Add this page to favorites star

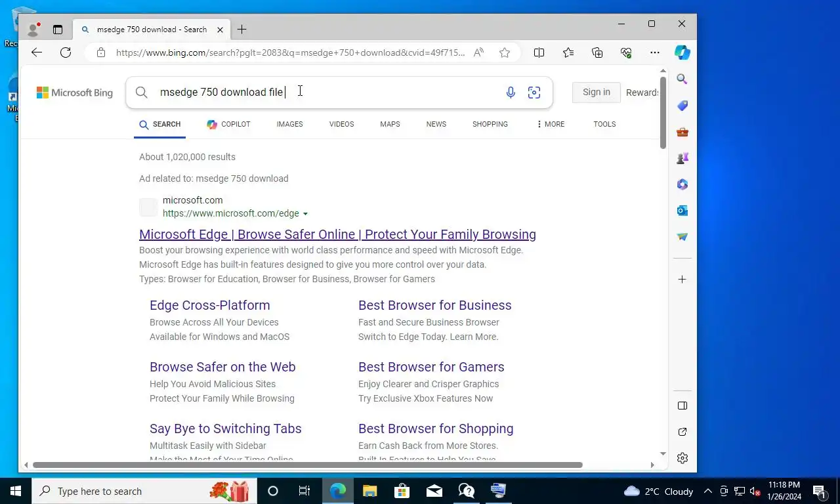505,52
